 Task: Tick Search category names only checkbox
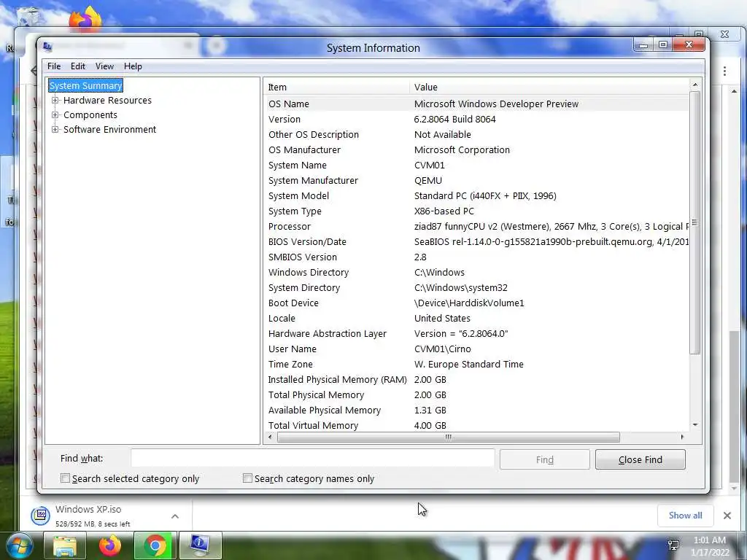click(x=247, y=478)
